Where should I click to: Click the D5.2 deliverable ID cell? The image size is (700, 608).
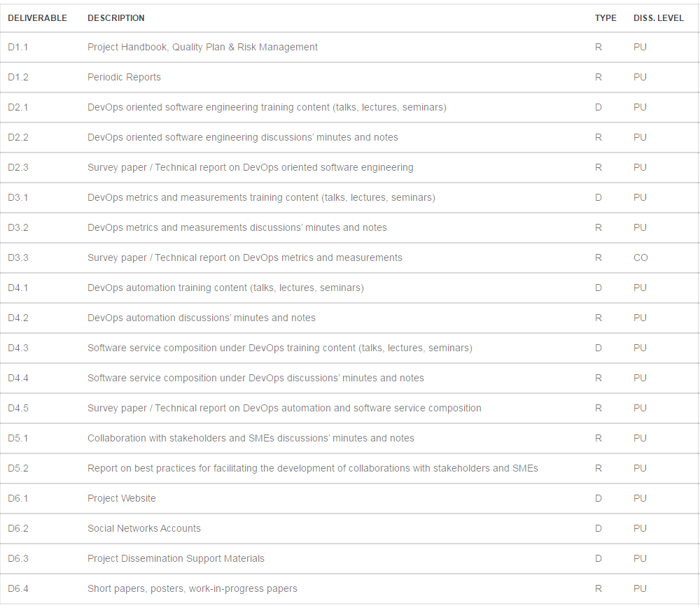tap(18, 469)
